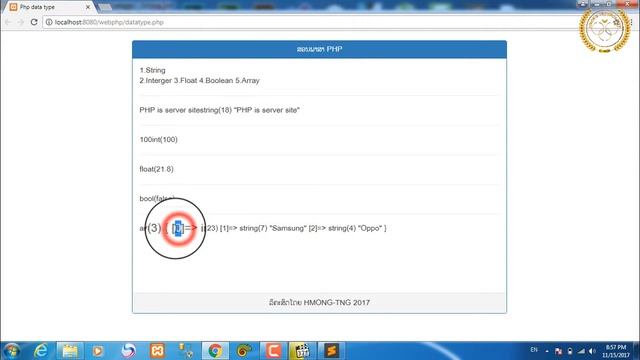Launch Internet Explorer from the taskbar

tap(41, 351)
